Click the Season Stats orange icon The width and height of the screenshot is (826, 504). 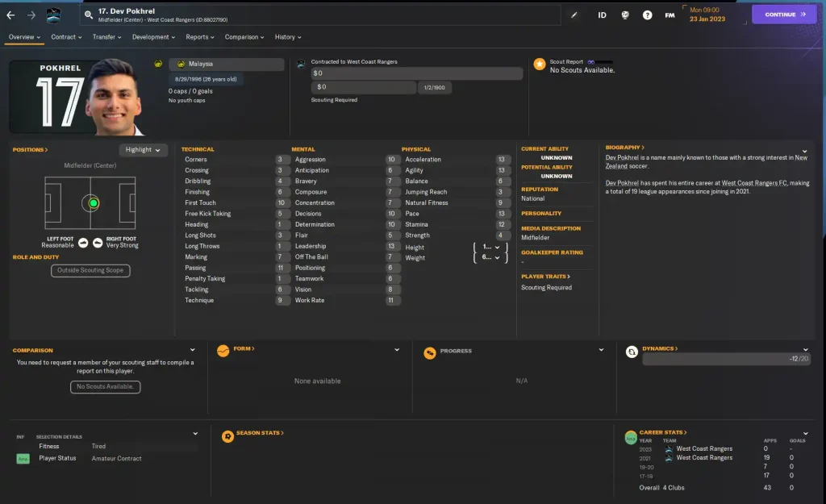pyautogui.click(x=227, y=436)
